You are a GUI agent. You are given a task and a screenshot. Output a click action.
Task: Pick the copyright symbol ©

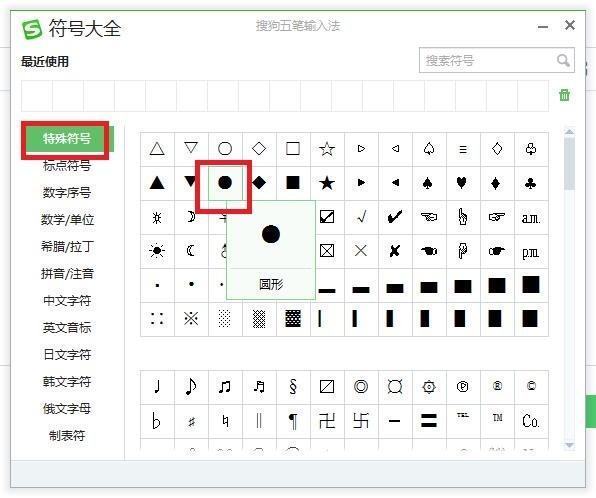531,387
